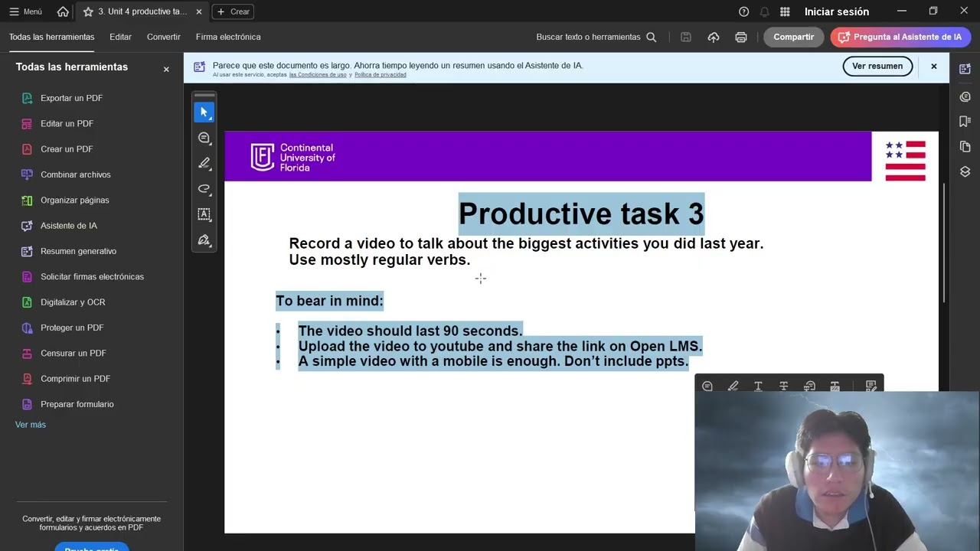The width and height of the screenshot is (980, 551).
Task: Select the arrow selection tool
Action: coord(204,112)
